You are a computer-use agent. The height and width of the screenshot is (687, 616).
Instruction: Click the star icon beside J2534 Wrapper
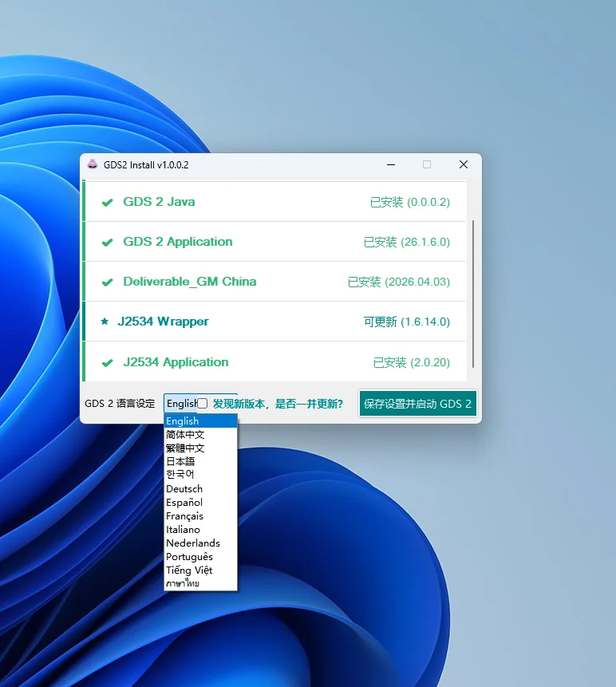click(x=105, y=322)
